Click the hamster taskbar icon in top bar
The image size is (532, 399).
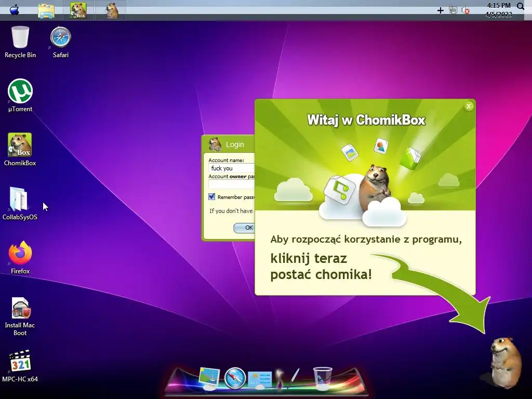[112, 10]
